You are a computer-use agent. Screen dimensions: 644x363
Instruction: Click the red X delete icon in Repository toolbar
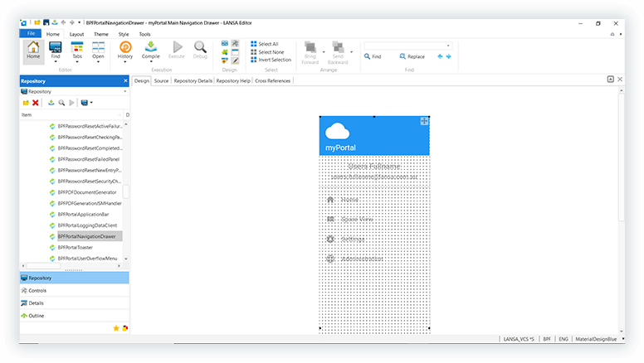click(x=36, y=103)
